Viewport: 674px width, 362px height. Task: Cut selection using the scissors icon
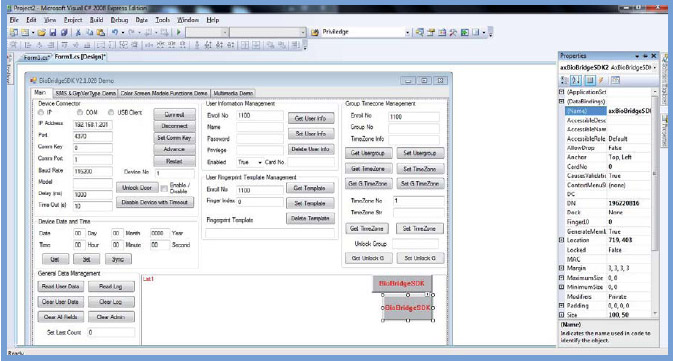[78, 32]
